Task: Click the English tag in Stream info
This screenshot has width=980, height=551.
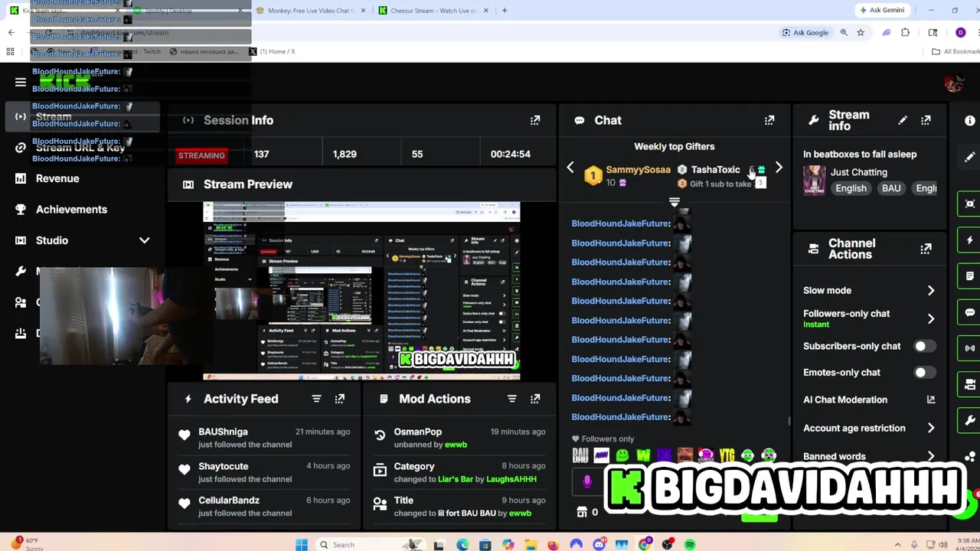Action: click(851, 188)
